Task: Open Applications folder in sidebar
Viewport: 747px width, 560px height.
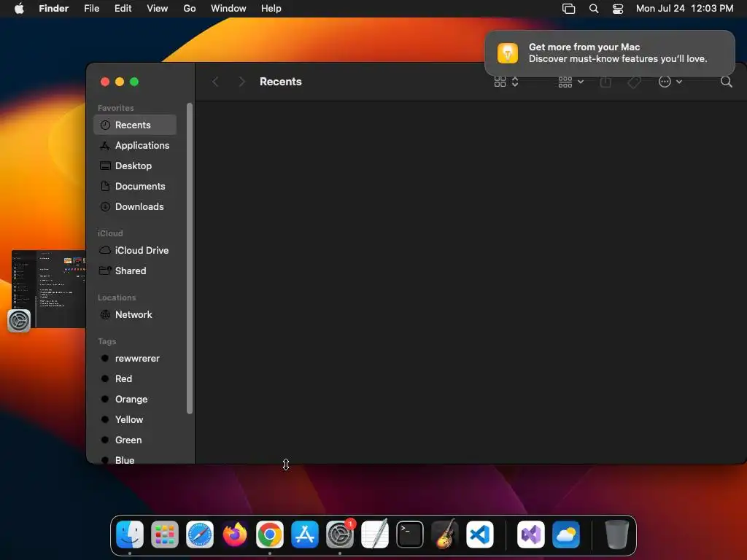Action: [135, 145]
